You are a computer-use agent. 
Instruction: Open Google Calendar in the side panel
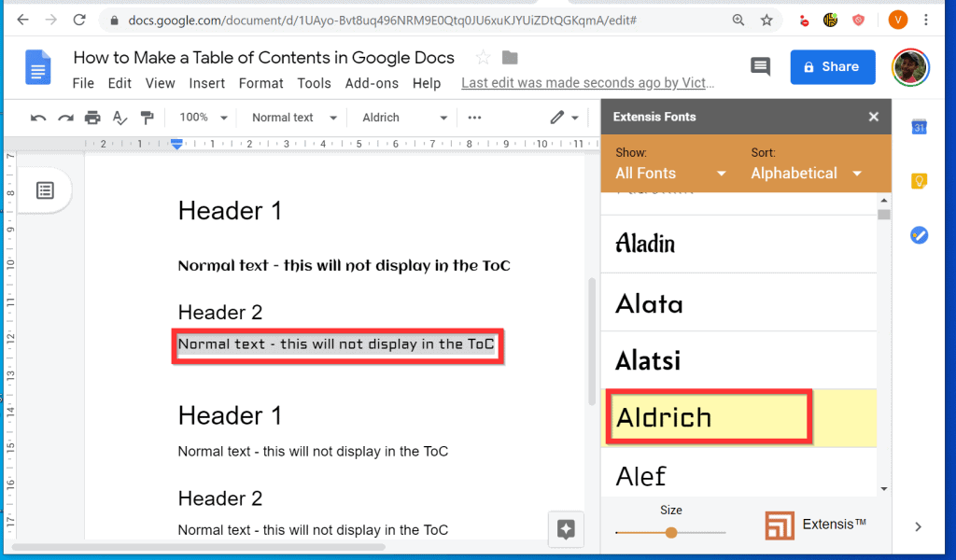[919, 126]
